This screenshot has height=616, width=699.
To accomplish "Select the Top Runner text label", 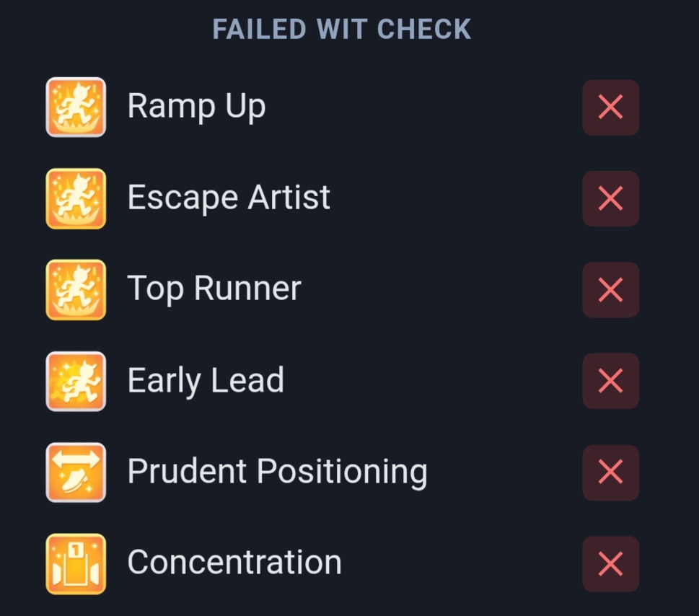I will tap(214, 289).
